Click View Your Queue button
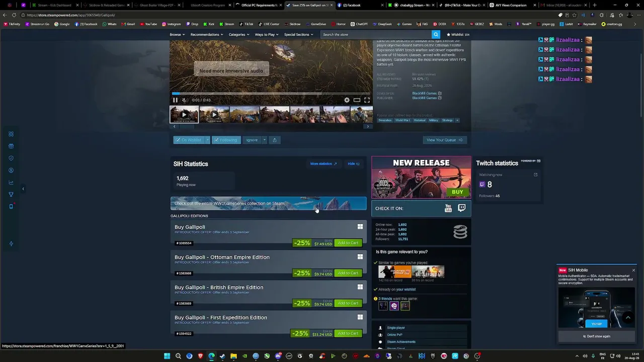This screenshot has height=362, width=644. tap(445, 140)
